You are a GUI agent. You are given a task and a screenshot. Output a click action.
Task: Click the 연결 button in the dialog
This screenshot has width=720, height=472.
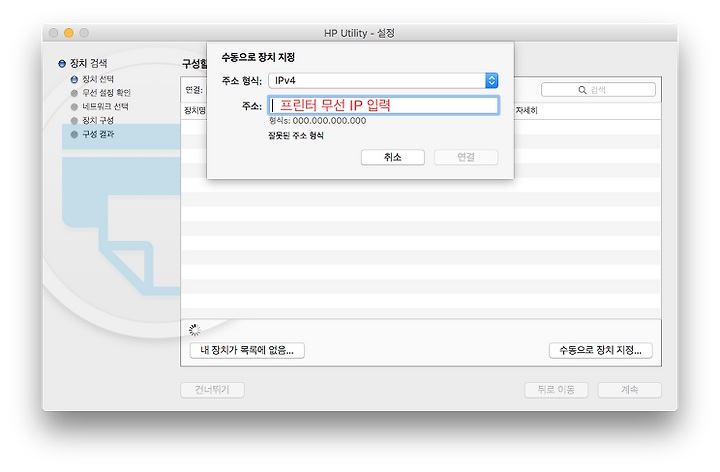pos(466,157)
